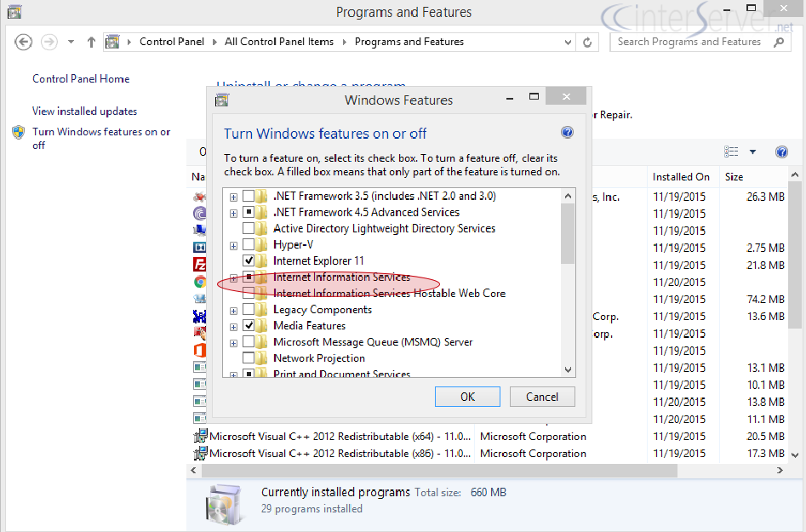
Task: Select All Control Panel Items breadcrumb
Action: point(279,42)
